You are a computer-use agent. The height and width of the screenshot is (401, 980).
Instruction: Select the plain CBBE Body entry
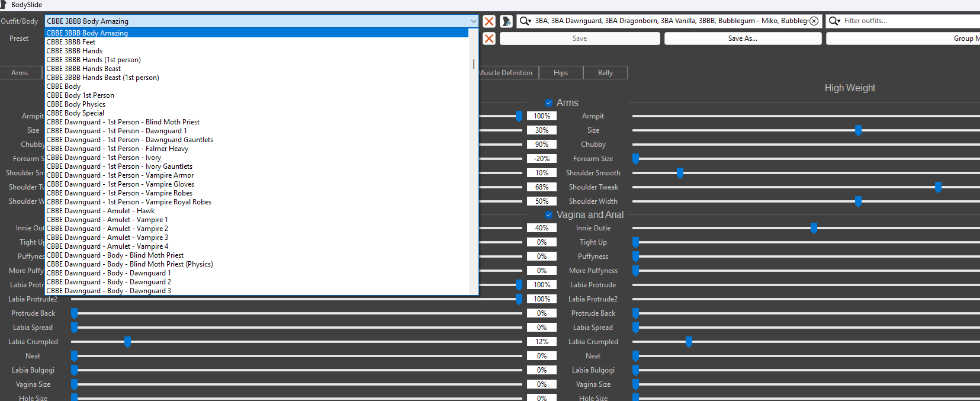click(257, 86)
